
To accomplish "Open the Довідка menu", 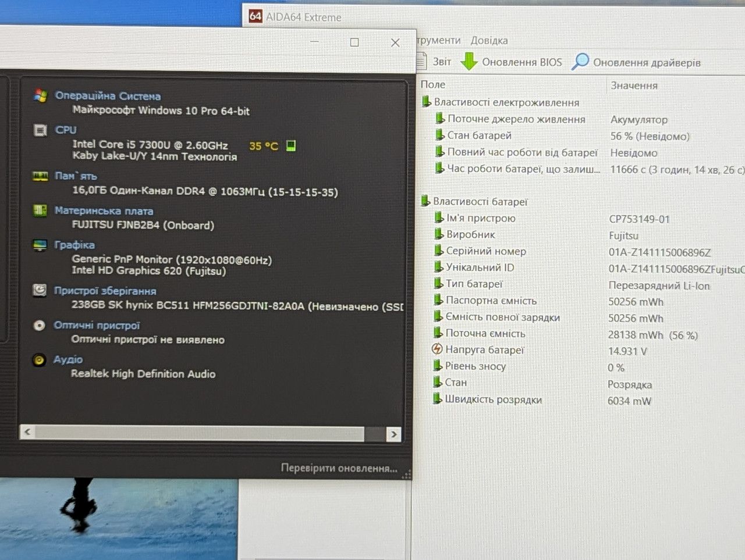I will pyautogui.click(x=489, y=40).
